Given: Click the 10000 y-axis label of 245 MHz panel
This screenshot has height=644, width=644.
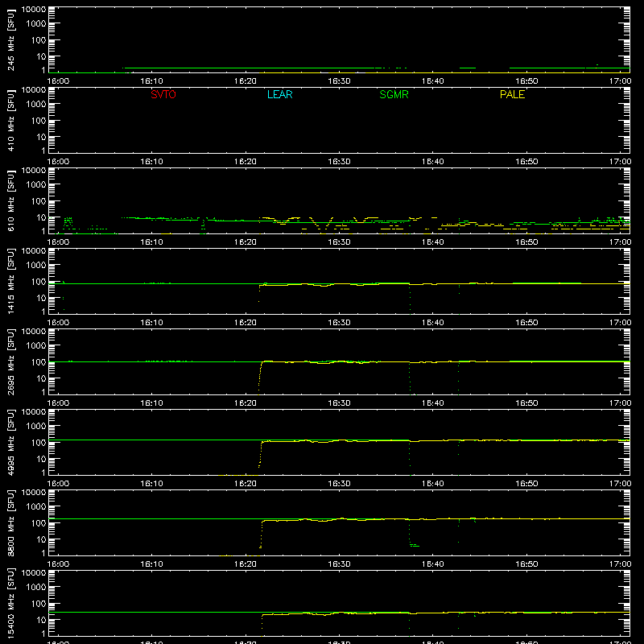Looking at the screenshot, I should (34, 10).
